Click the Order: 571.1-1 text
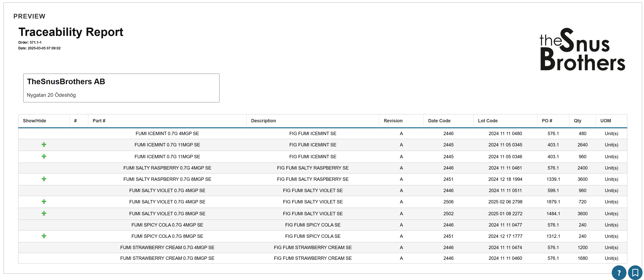 pyautogui.click(x=30, y=42)
